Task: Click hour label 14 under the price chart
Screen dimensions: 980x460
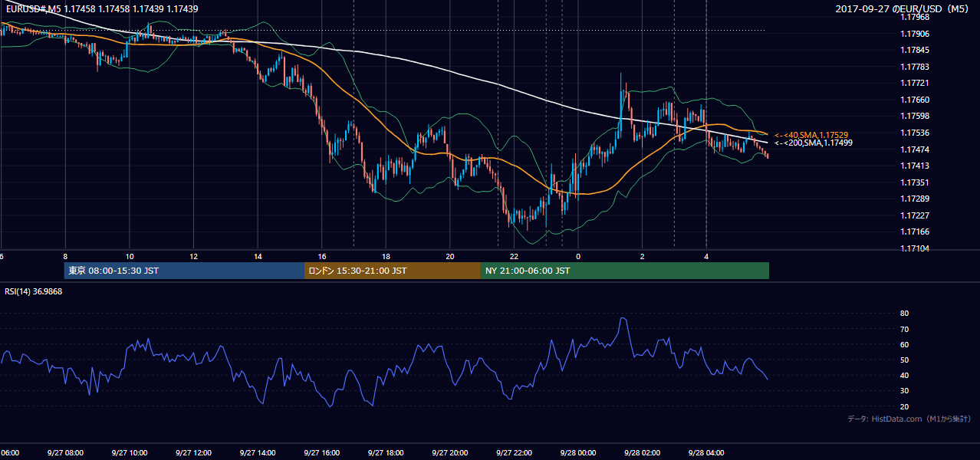Action: pos(258,256)
